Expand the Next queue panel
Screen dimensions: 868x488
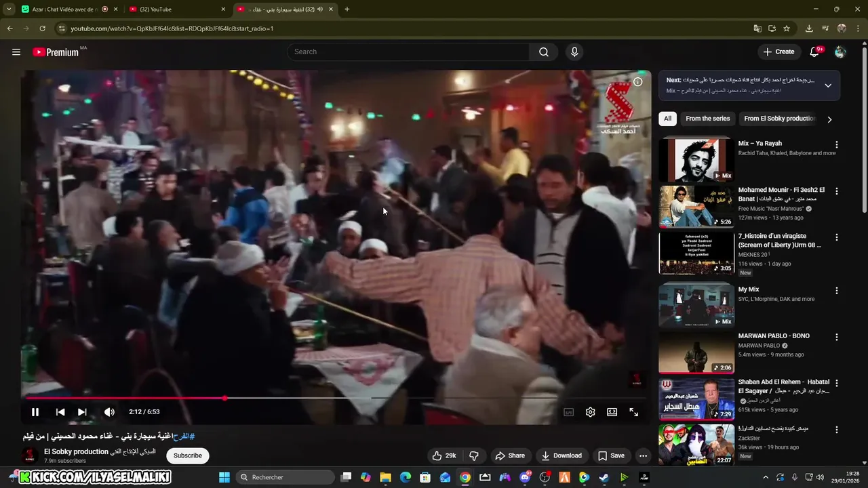[x=828, y=85]
